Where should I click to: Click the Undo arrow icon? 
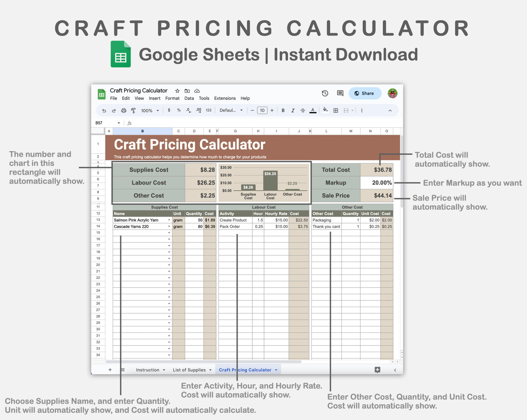coord(104,110)
